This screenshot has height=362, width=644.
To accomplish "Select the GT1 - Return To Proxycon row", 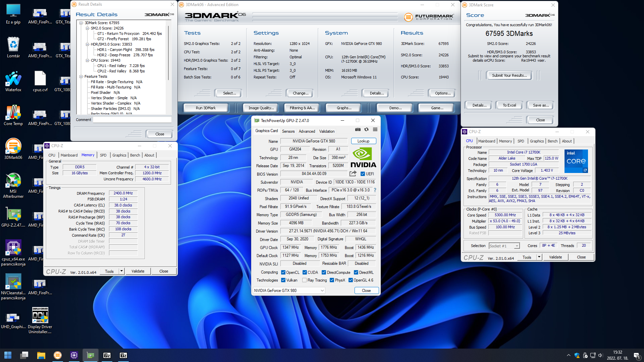I will 129,34.
